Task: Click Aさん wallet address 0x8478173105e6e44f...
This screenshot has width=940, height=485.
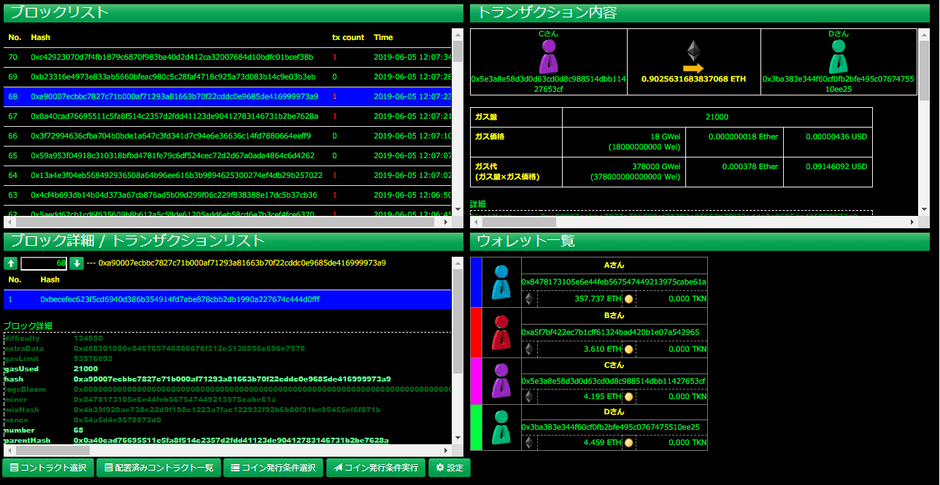Action: 614,282
